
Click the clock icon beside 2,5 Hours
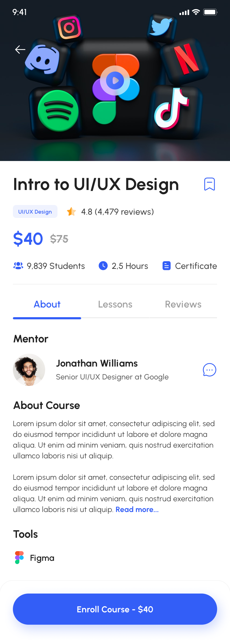pos(103,266)
